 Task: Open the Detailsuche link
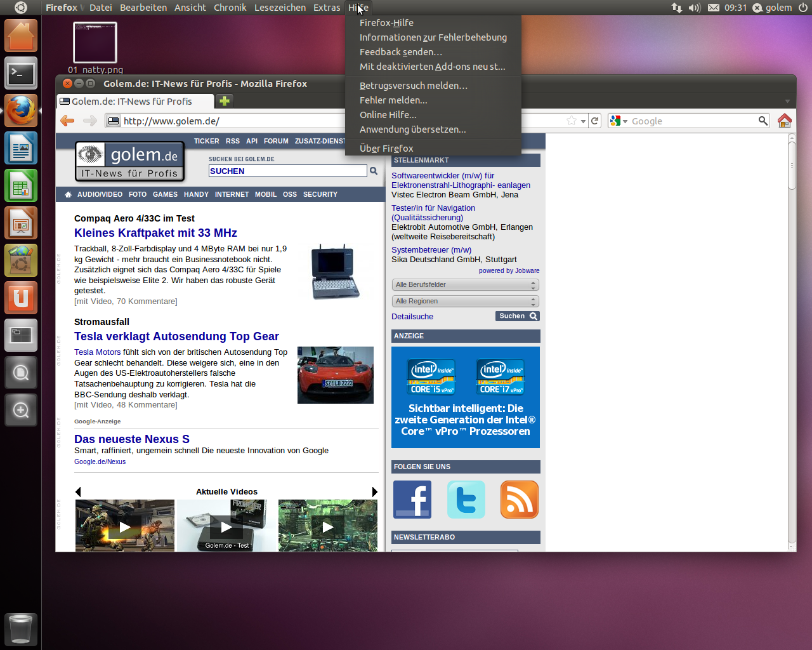click(412, 316)
